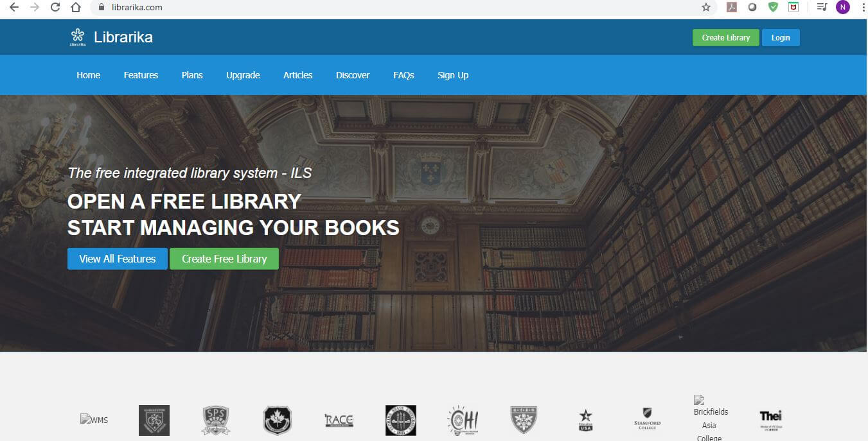The height and width of the screenshot is (441, 868).
Task: Select Upgrade in the navigation bar
Action: click(x=243, y=75)
